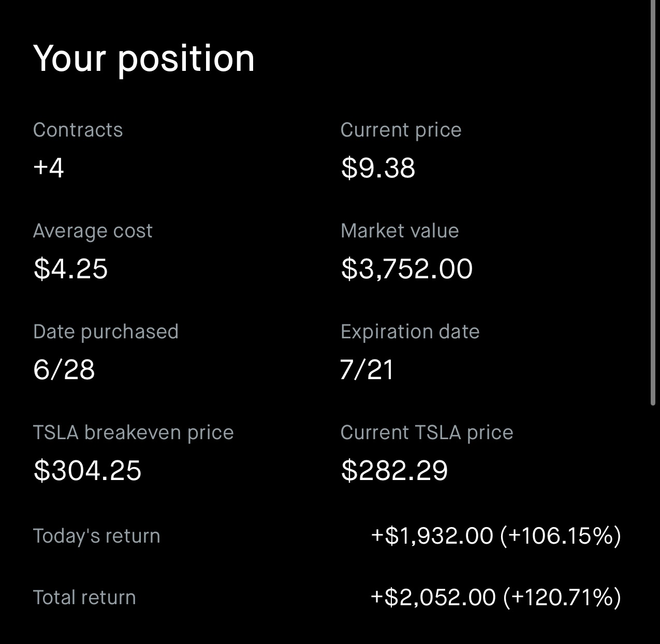Click the "Your position" heading
This screenshot has height=644, width=660.
144,58
